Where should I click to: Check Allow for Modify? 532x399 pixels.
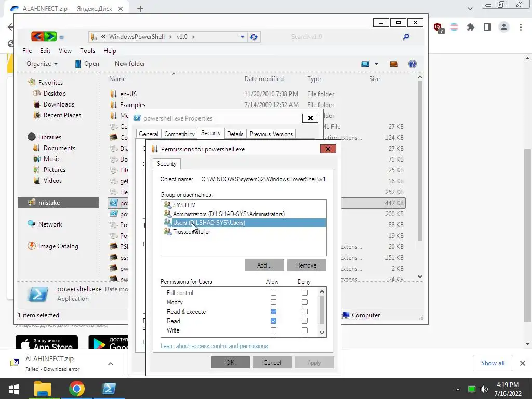[x=273, y=302]
